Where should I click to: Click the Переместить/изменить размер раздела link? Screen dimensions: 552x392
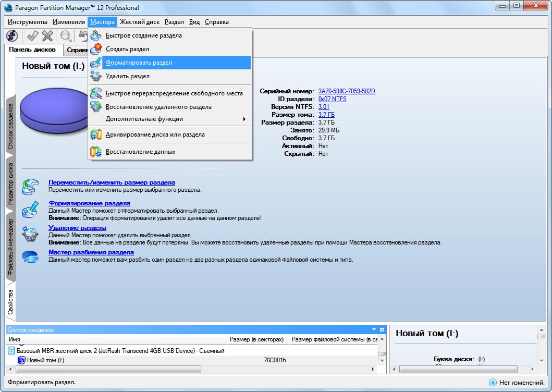pyautogui.click(x=112, y=182)
